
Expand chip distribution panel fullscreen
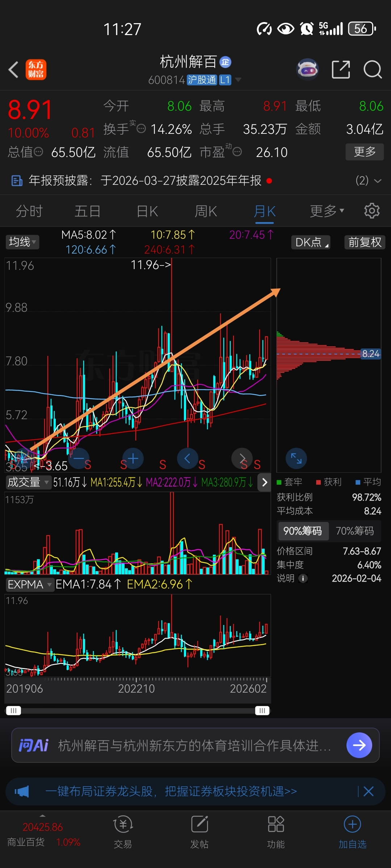(296, 459)
